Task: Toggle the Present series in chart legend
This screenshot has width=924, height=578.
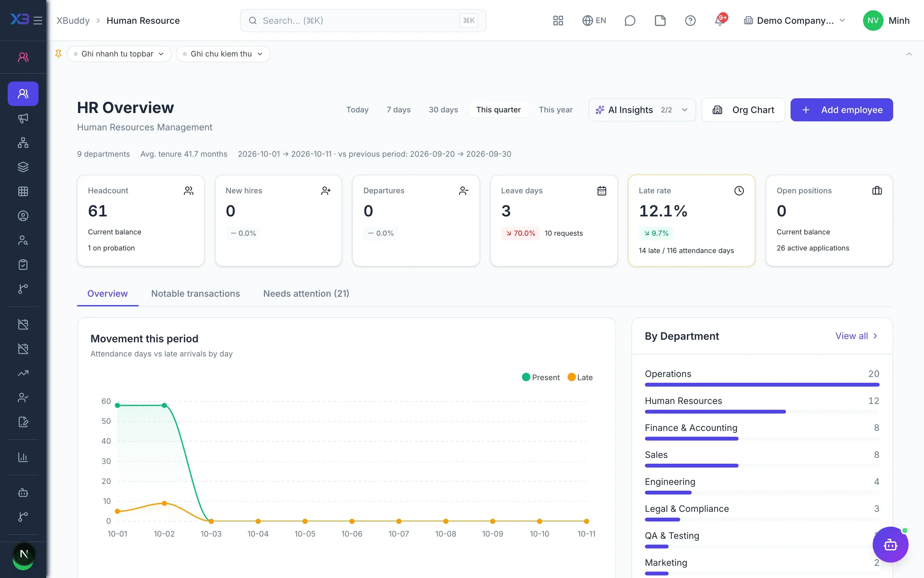Action: click(x=541, y=377)
